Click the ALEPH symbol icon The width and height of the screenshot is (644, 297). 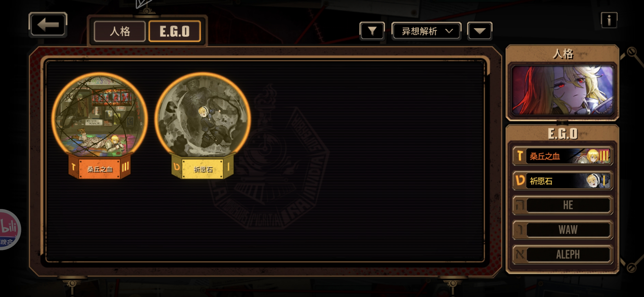520,254
